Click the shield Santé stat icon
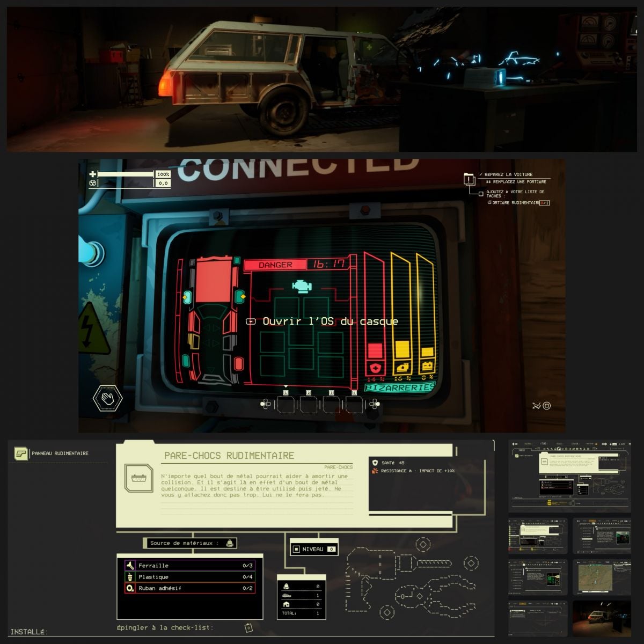644x644 pixels. pos(375,462)
